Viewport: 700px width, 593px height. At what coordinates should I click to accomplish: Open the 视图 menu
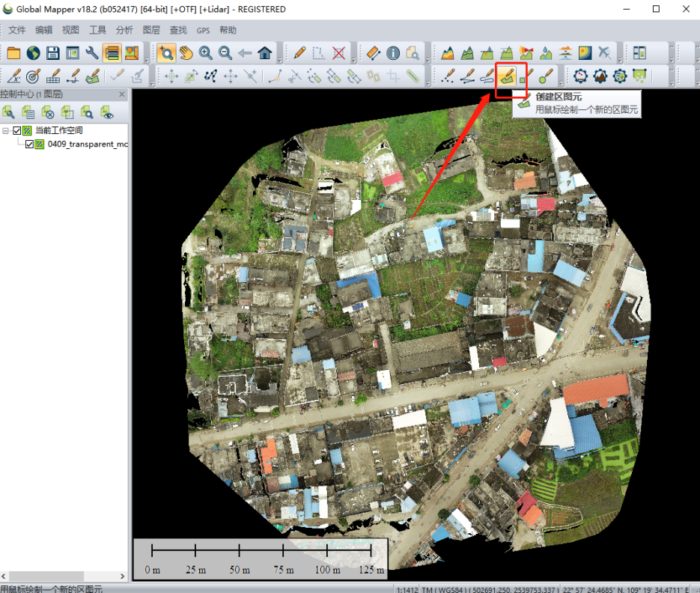[x=70, y=31]
